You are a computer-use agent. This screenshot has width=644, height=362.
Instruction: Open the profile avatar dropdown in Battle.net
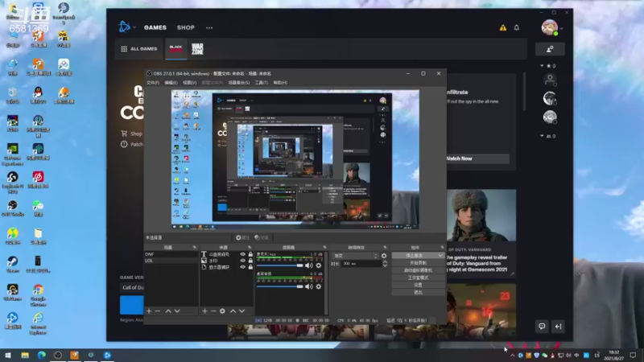[x=552, y=28]
